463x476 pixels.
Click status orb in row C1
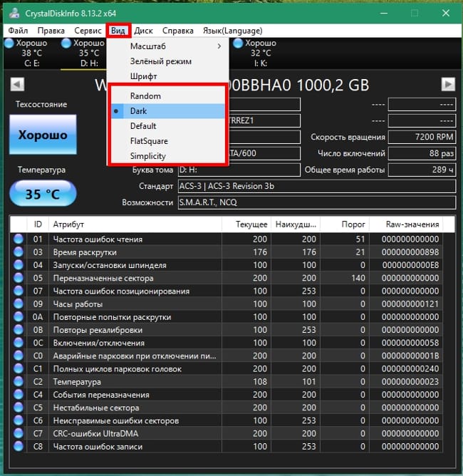(x=19, y=368)
